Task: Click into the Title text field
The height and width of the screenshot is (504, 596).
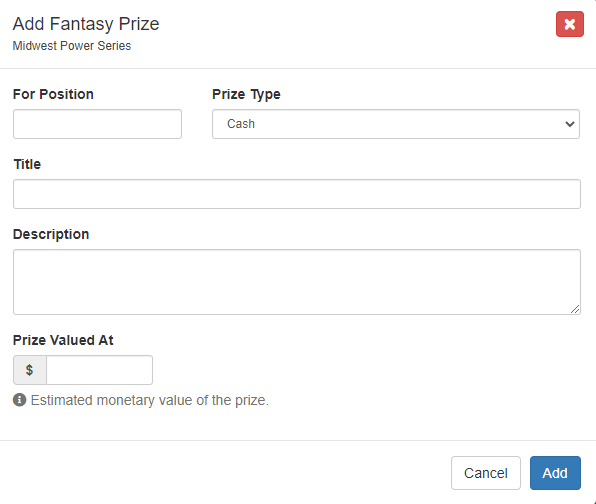Action: point(297,194)
